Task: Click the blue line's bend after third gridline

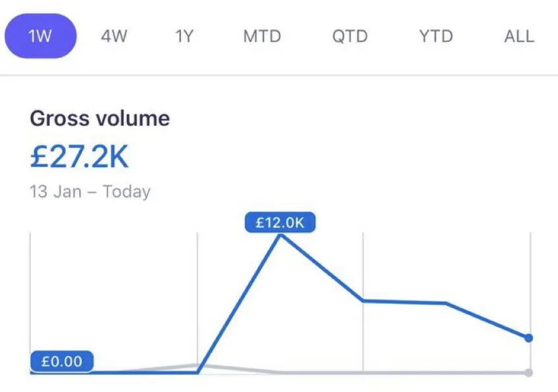Action: coord(446,303)
